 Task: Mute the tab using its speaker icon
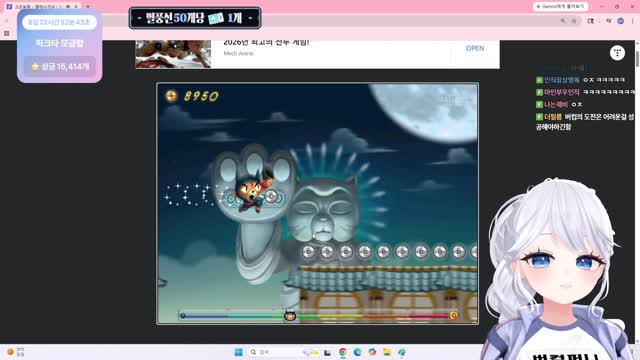68,7
